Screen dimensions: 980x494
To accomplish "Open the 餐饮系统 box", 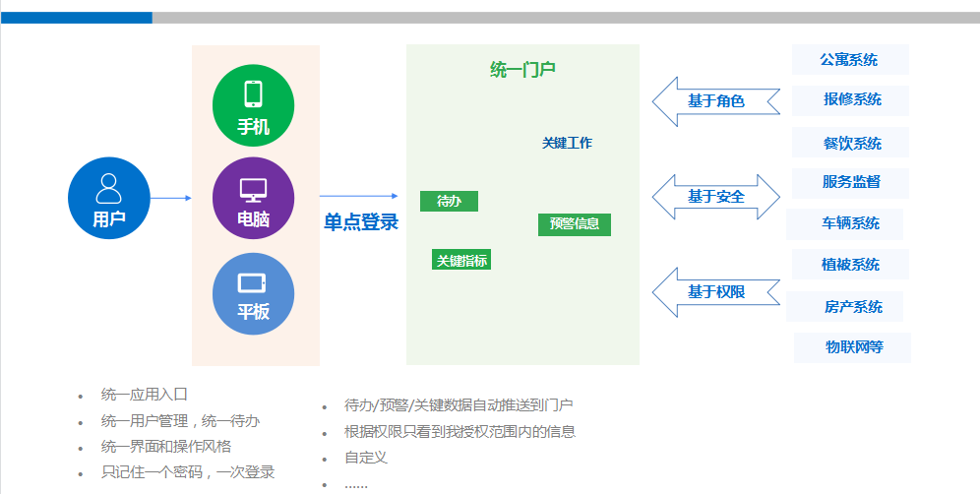I will [852, 143].
